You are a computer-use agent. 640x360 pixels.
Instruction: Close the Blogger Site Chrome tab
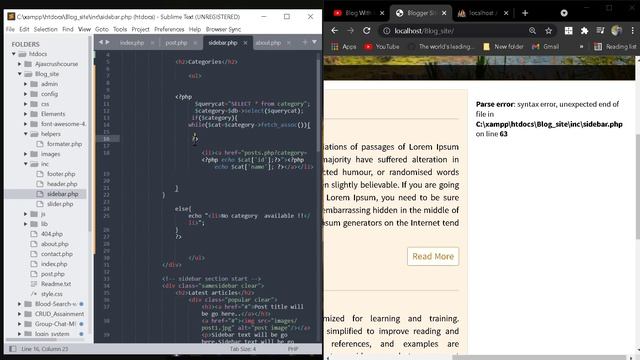[x=444, y=13]
